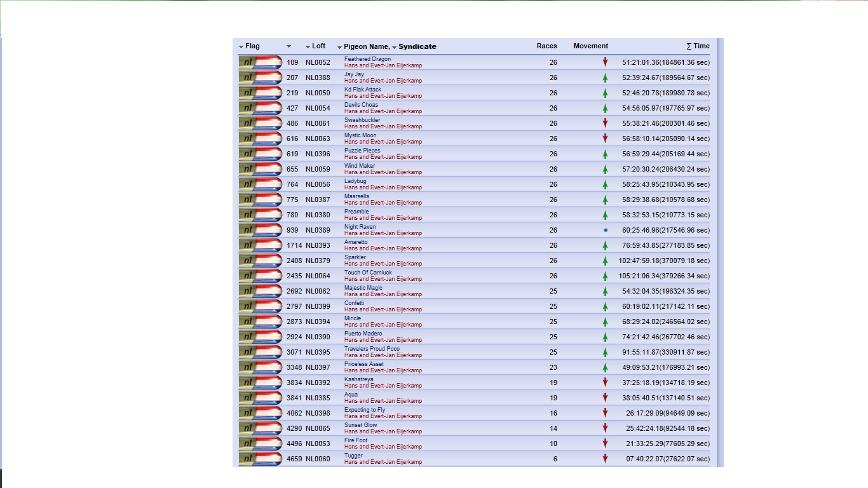Open the Pigeon Name sort arrow
Screen dimensions: 868x488
pyautogui.click(x=340, y=47)
